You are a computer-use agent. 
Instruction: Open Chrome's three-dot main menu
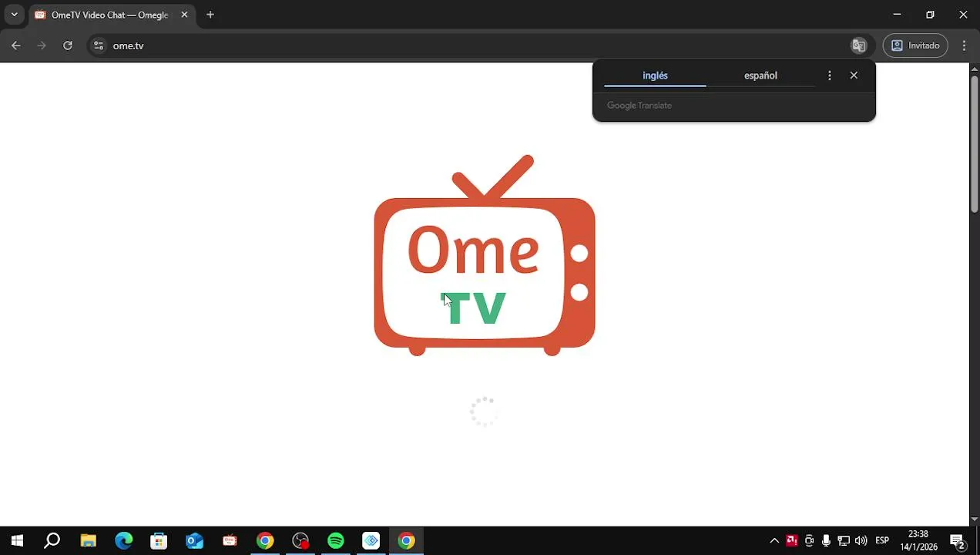(964, 45)
